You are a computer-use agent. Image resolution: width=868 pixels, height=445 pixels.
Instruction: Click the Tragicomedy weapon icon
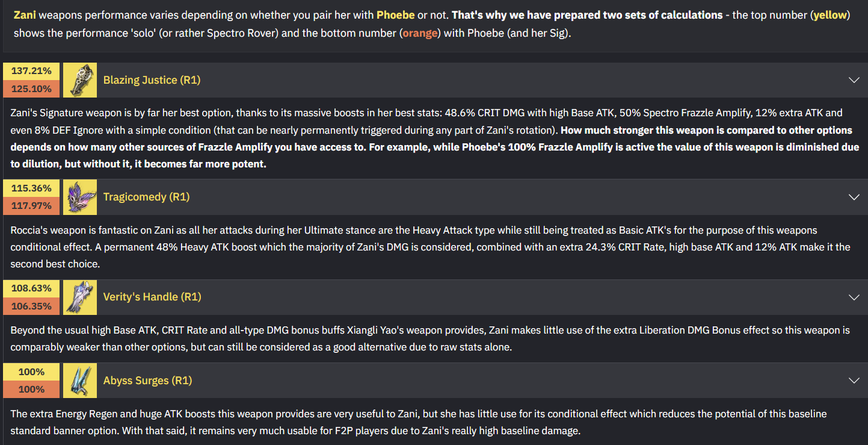pyautogui.click(x=80, y=197)
